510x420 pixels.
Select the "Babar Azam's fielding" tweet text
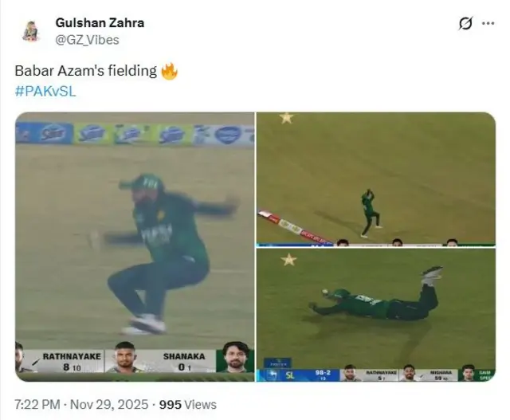tap(86, 71)
